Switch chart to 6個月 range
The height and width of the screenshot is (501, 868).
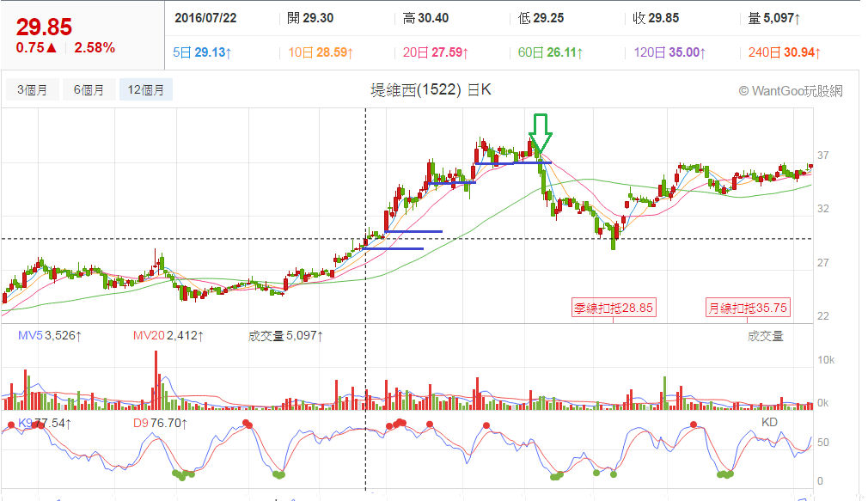tap(89, 89)
